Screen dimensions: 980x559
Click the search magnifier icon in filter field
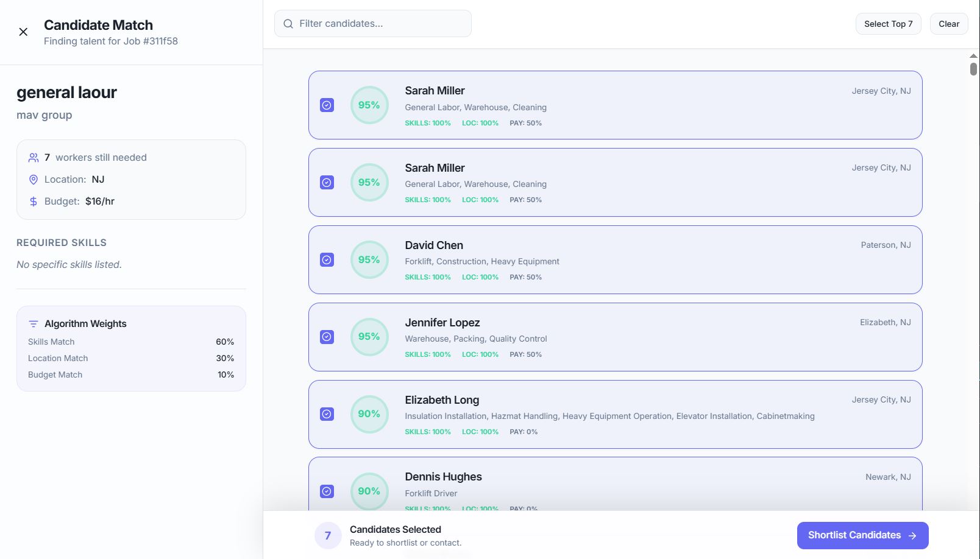[288, 23]
